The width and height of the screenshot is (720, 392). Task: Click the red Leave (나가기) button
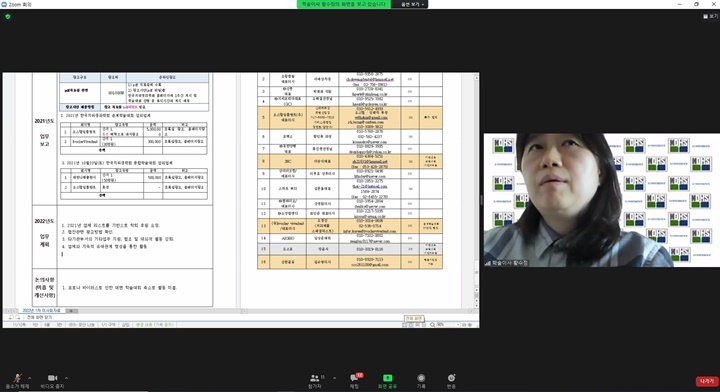pos(707,381)
